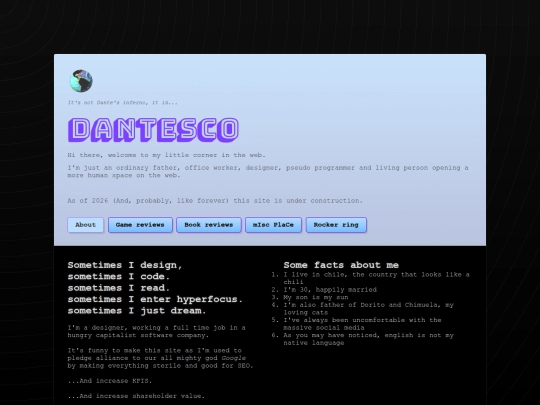This screenshot has height=405, width=540.
Task: Select the mIsc PlaCe button
Action: click(273, 225)
